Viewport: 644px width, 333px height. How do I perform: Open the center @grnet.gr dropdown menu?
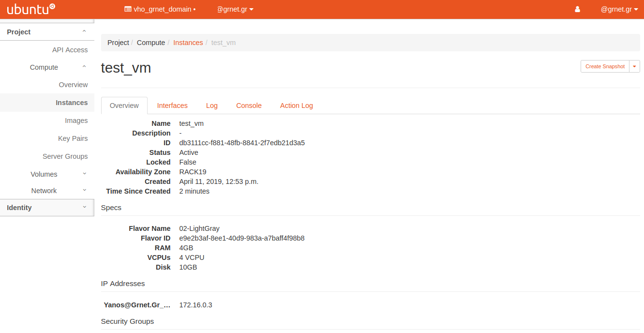click(x=235, y=9)
